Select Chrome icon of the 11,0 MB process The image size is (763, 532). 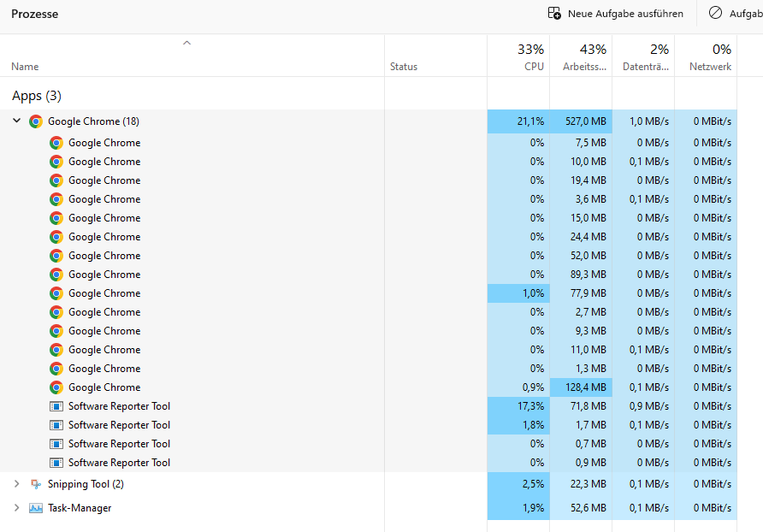coord(56,350)
